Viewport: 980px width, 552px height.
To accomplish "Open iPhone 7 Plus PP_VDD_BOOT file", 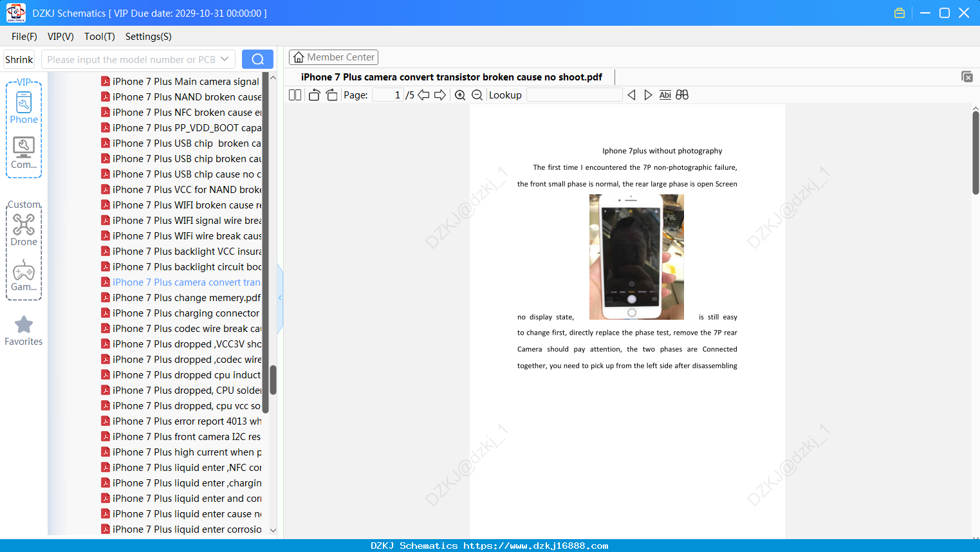I will 181,128.
